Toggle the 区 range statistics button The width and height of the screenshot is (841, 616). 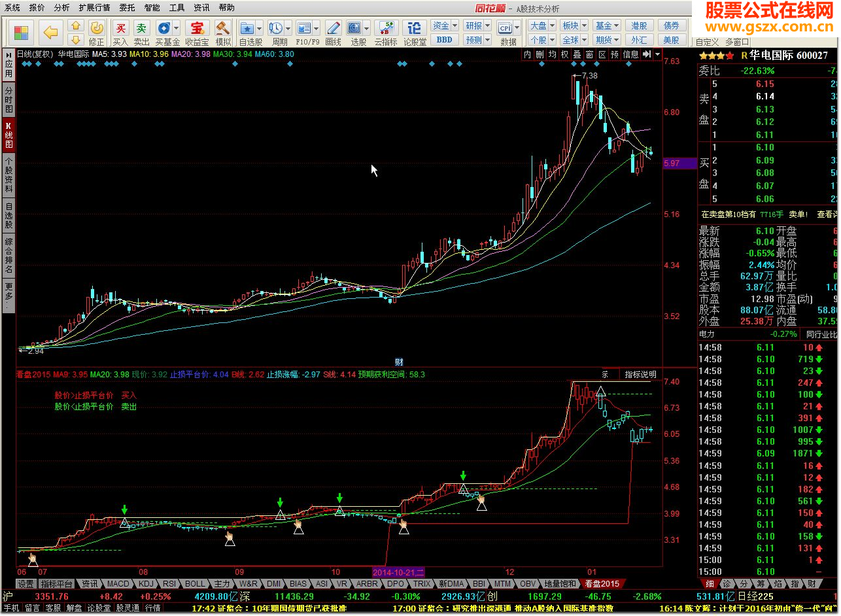click(602, 55)
